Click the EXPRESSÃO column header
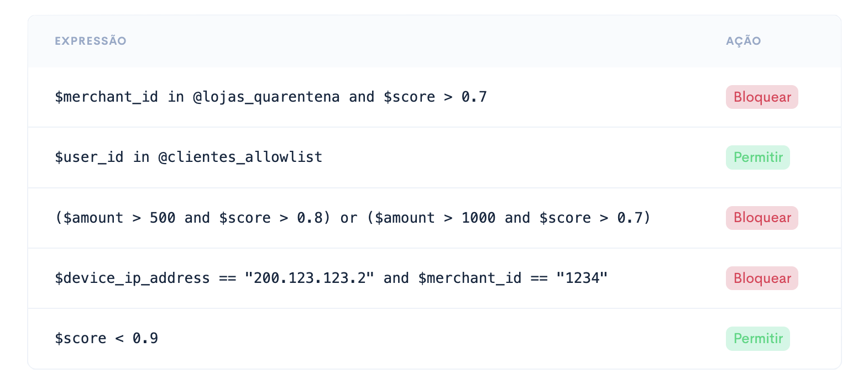 90,41
